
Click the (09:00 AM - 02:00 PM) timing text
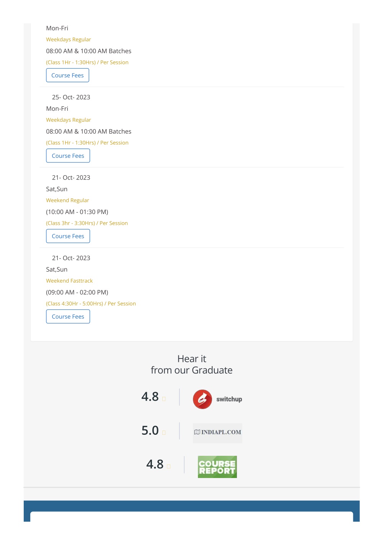pos(77,292)
